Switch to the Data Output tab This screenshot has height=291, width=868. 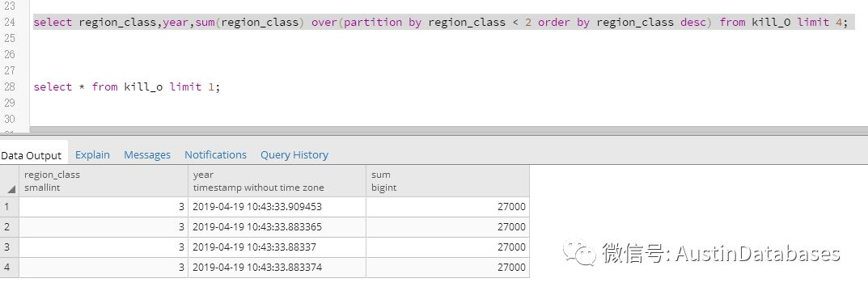pyautogui.click(x=31, y=155)
